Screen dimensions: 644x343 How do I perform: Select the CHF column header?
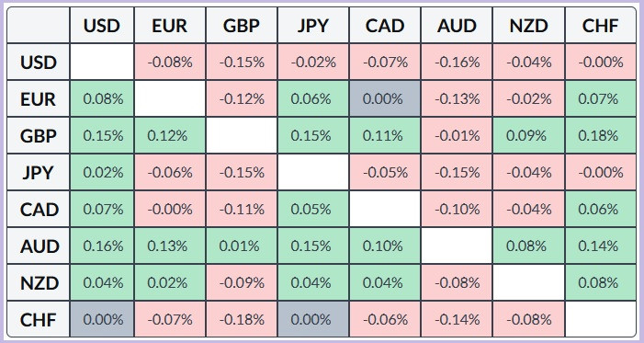coord(601,26)
